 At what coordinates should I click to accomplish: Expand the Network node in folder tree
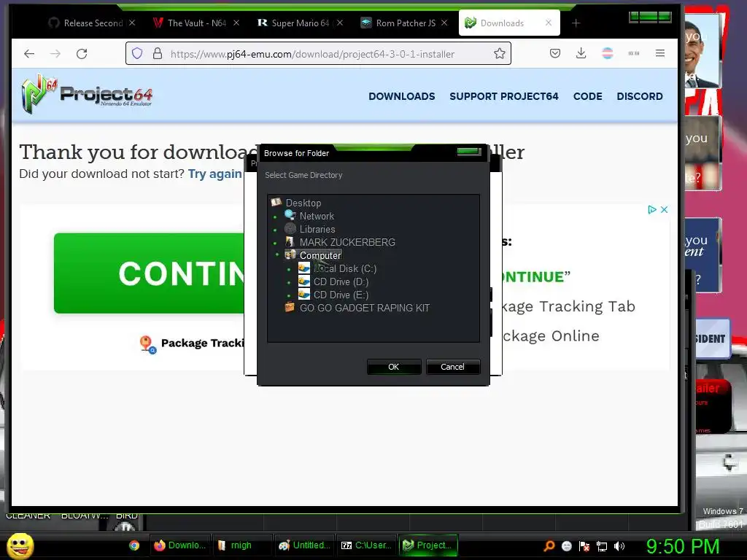(275, 217)
